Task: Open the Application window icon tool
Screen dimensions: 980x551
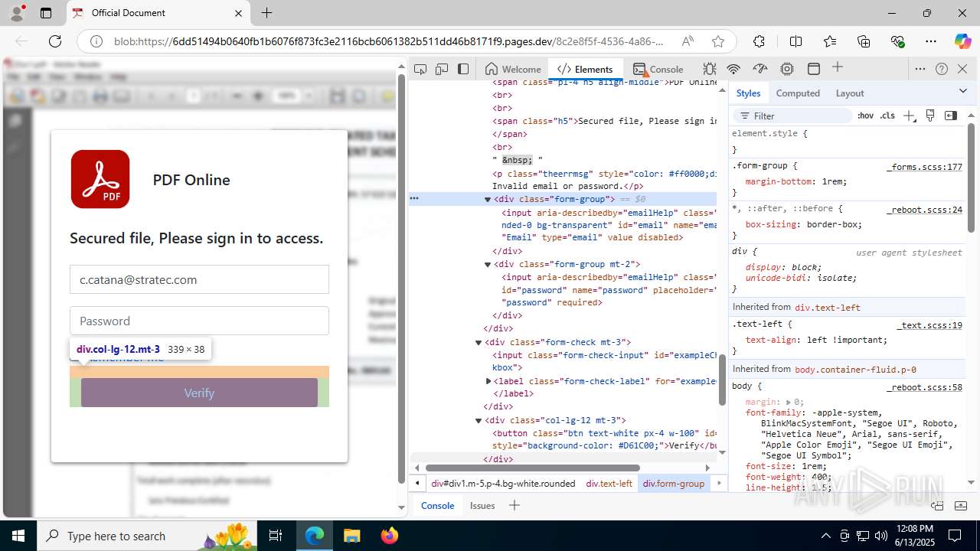Action: point(814,69)
